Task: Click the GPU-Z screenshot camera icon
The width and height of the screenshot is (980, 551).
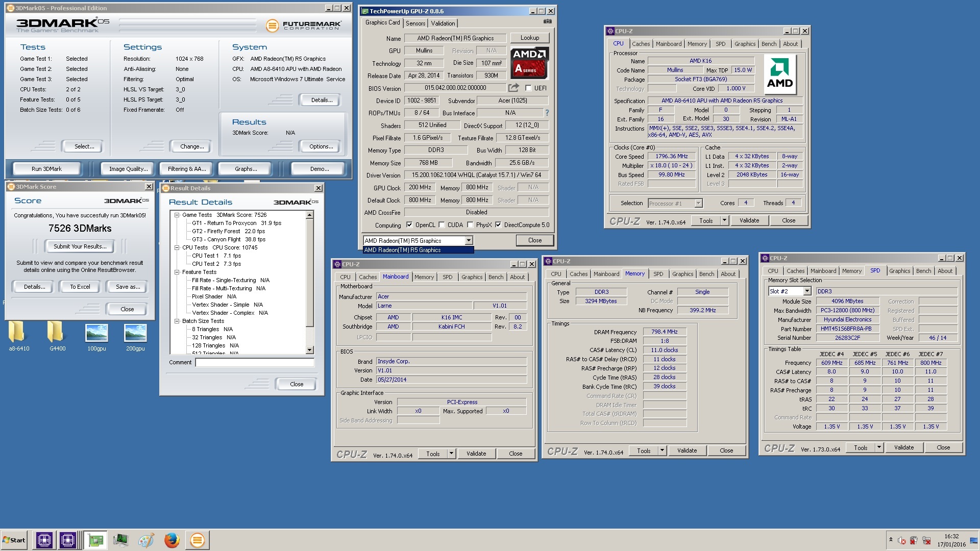Action: (x=548, y=21)
